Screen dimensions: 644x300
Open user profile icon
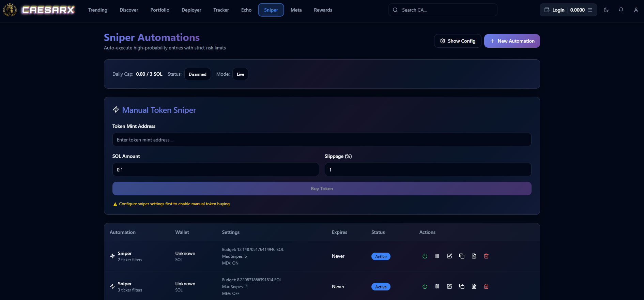click(x=636, y=10)
